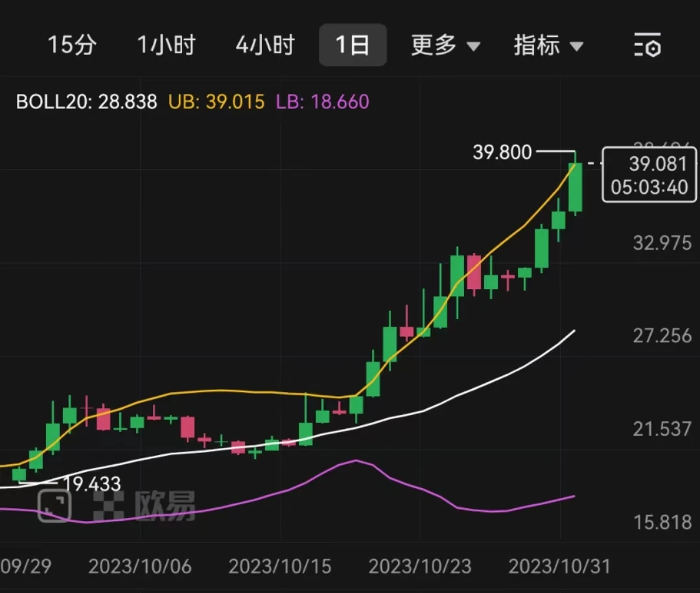Viewport: 700px width, 593px height.
Task: Switch to the 4小时 timeframe tab
Action: 264,45
